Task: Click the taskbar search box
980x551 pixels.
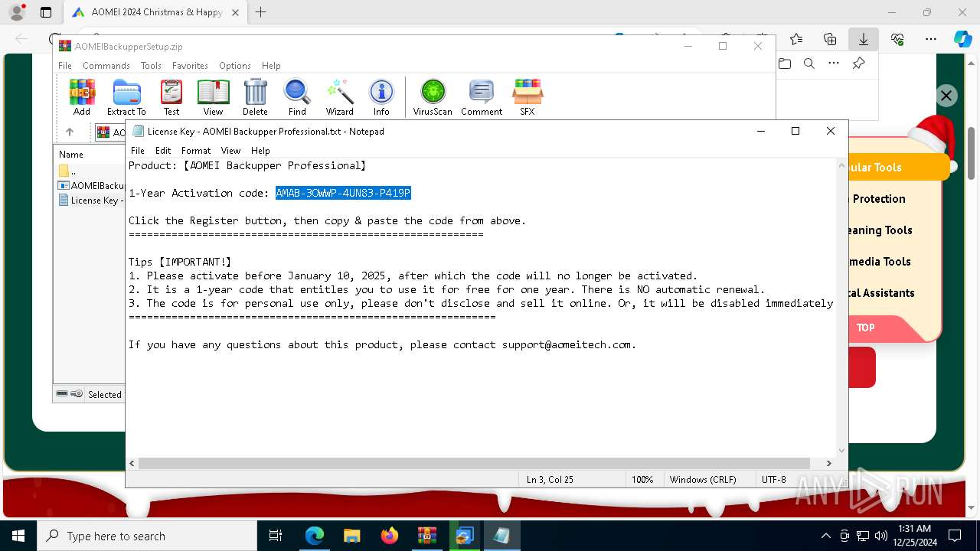Action: 147,536
